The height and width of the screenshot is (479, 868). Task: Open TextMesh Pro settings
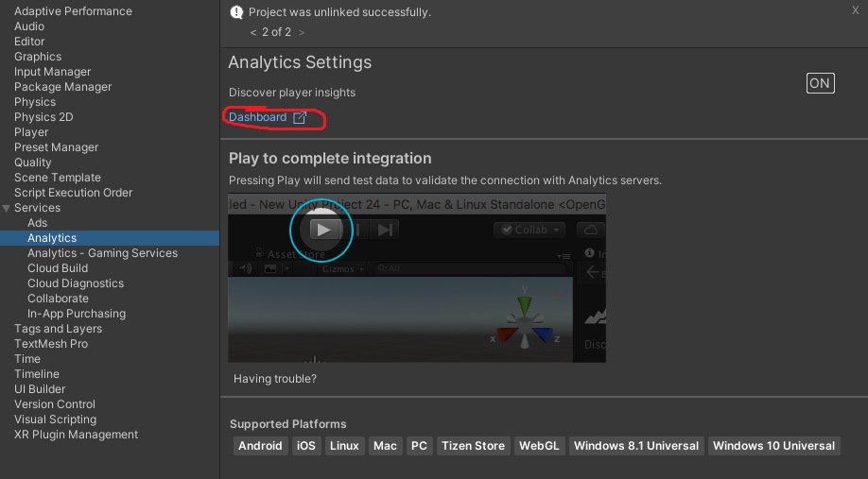(51, 344)
